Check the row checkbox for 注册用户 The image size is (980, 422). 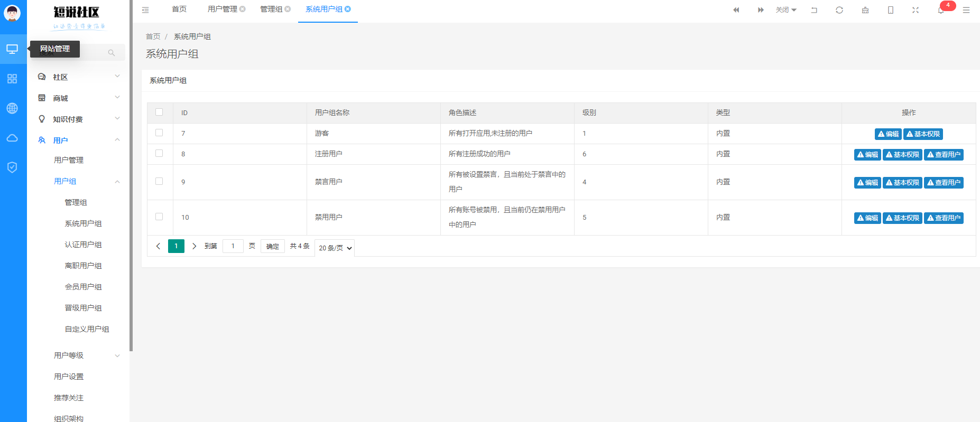(159, 153)
